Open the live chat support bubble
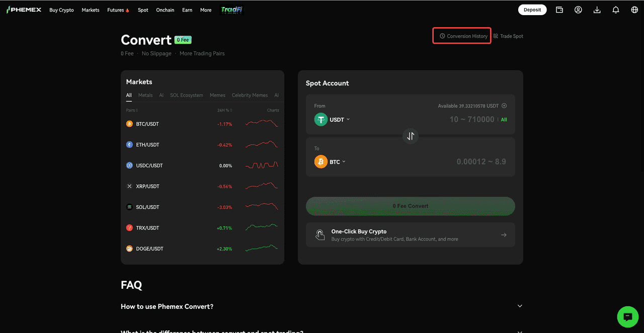The image size is (644, 333). click(x=628, y=317)
